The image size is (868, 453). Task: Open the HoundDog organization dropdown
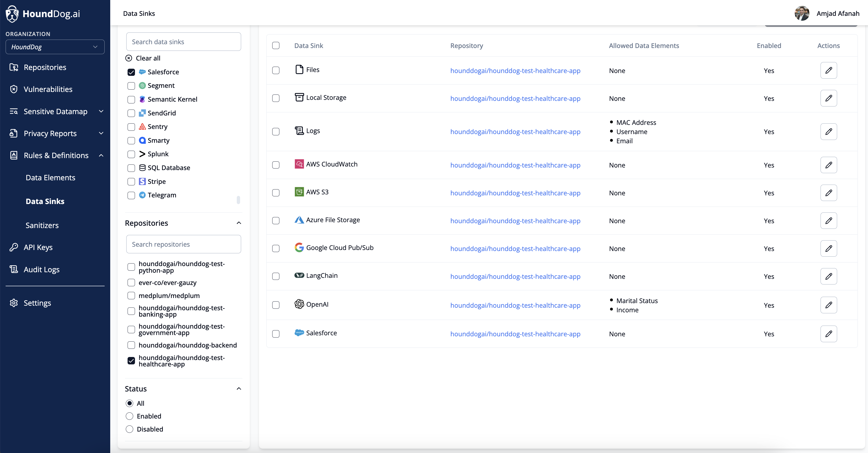click(x=55, y=47)
